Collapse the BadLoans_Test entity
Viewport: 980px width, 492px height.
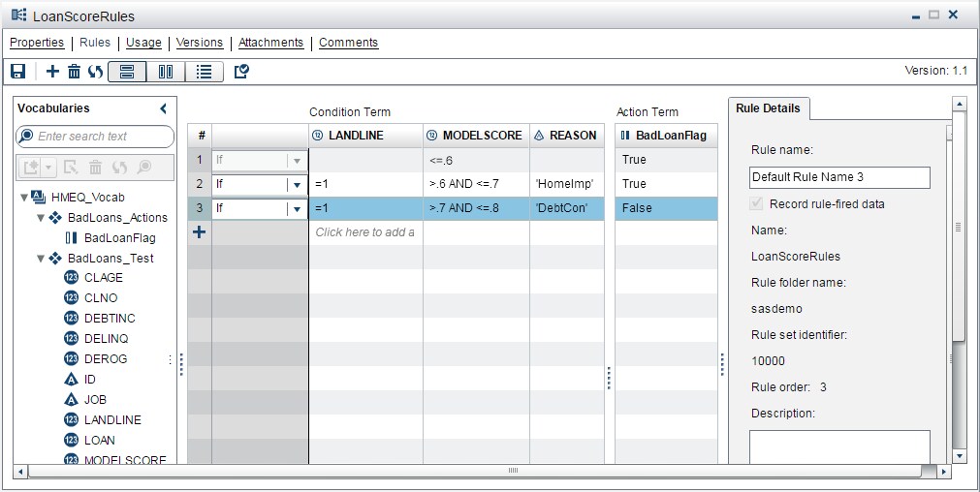(41, 259)
